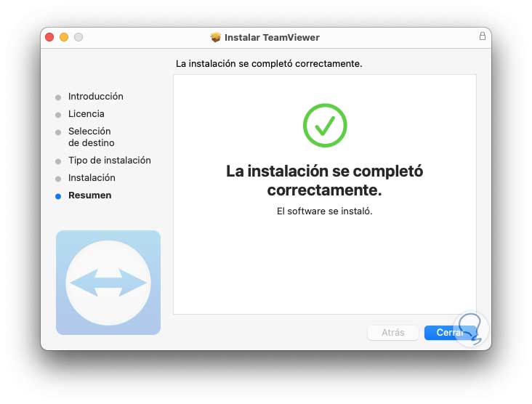Click the package icon beside Instalar TeamViewer

[215, 37]
